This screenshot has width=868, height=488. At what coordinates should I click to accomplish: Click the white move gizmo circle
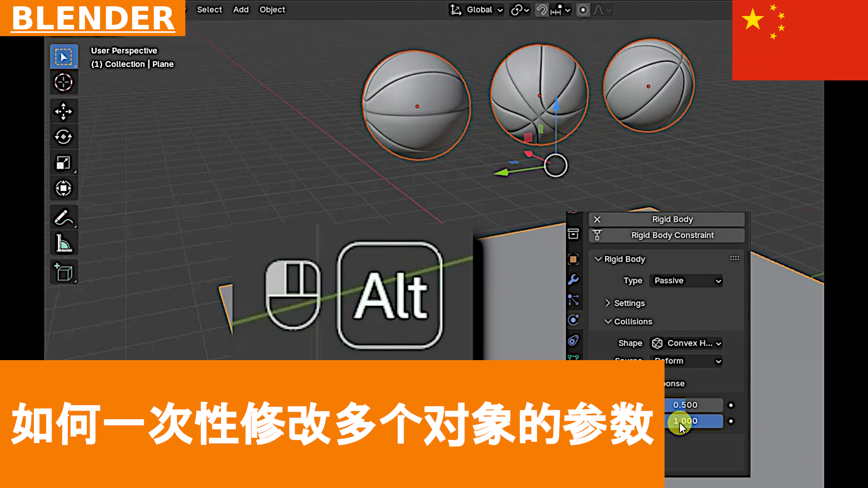click(x=556, y=166)
